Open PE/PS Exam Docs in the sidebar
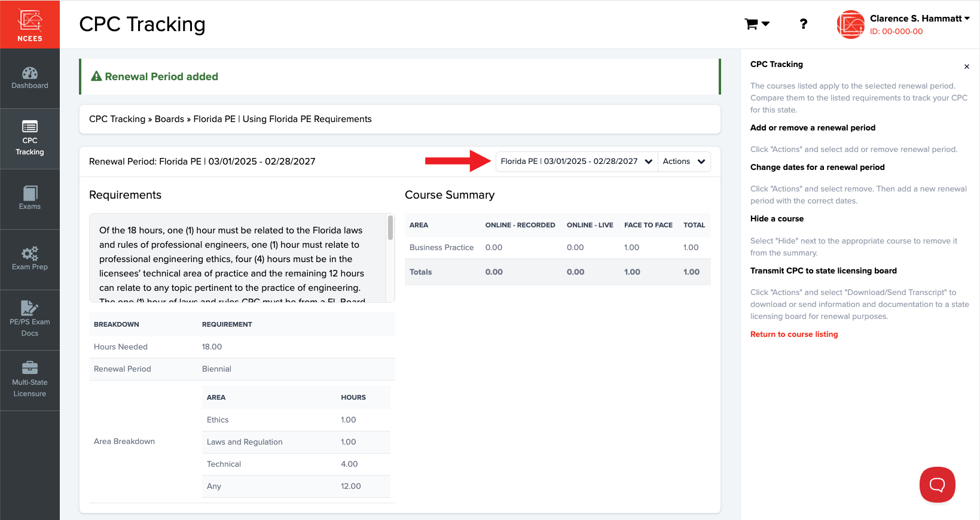This screenshot has height=520, width=980. pyautogui.click(x=30, y=320)
